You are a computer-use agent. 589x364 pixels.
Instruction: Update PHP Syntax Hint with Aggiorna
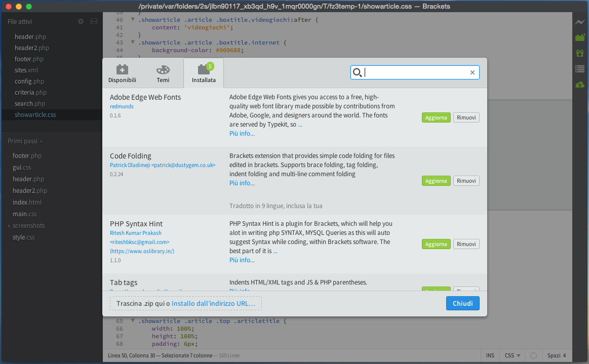click(x=436, y=244)
